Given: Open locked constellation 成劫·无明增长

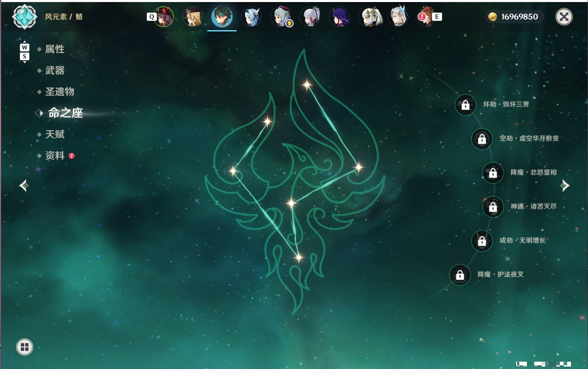Looking at the screenshot, I should pyautogui.click(x=482, y=241).
